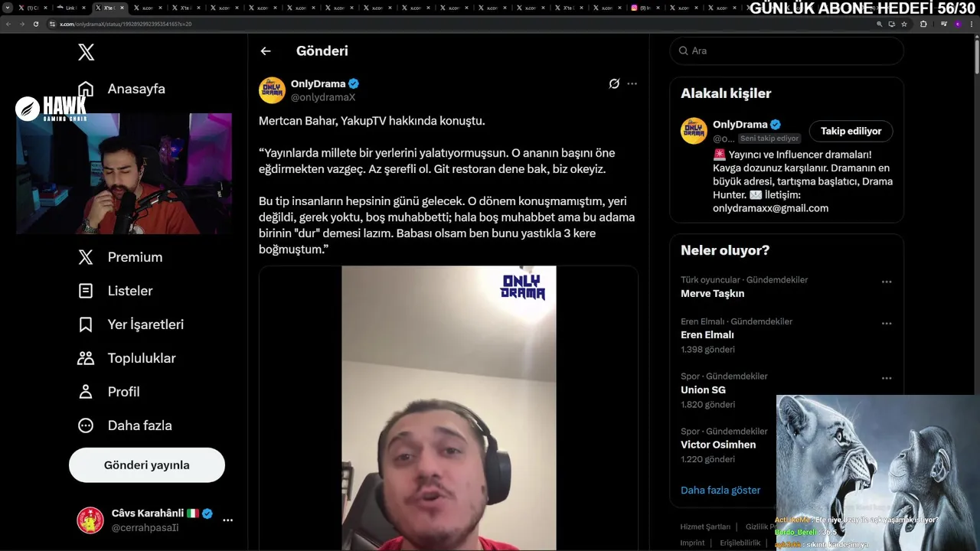The width and height of the screenshot is (980, 551).
Task: Focus the Ara search field
Action: pos(786,51)
